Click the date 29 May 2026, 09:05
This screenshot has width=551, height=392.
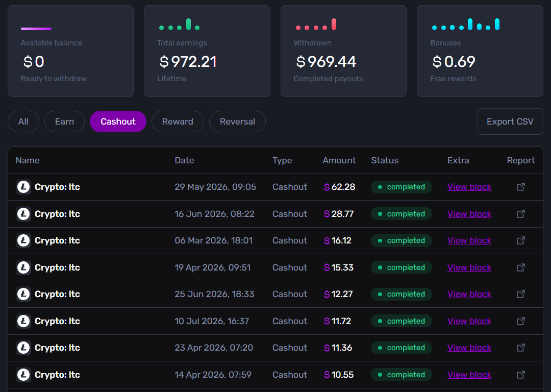pyautogui.click(x=215, y=187)
